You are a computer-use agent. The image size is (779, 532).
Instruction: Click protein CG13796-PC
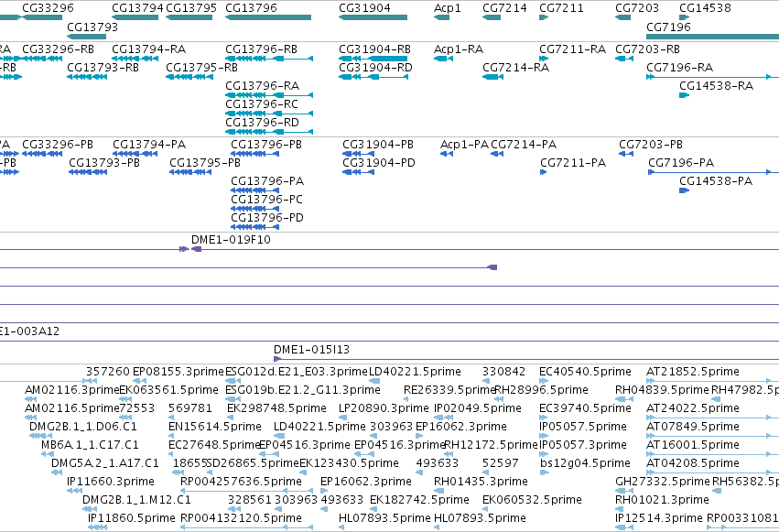266,200
